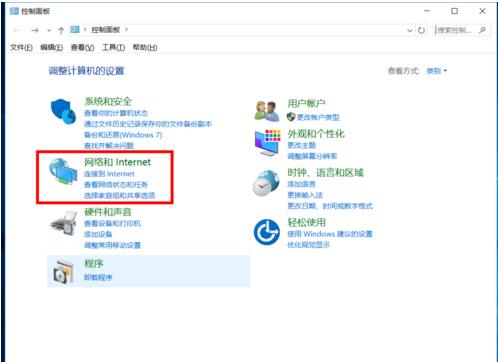Click 通过文件历史记录保存你的文件备份副本 link
Image resolution: width=498 pixels, height=362 pixels.
click(x=148, y=124)
